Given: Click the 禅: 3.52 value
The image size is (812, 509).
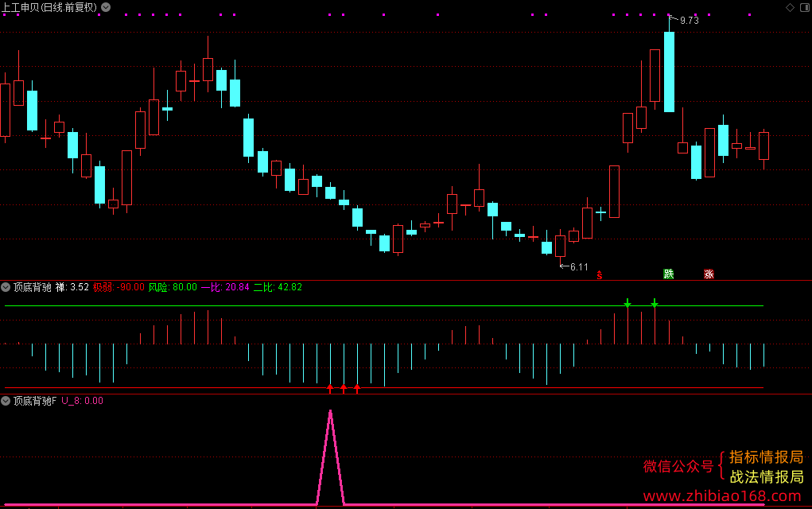Looking at the screenshot, I should point(72,287).
